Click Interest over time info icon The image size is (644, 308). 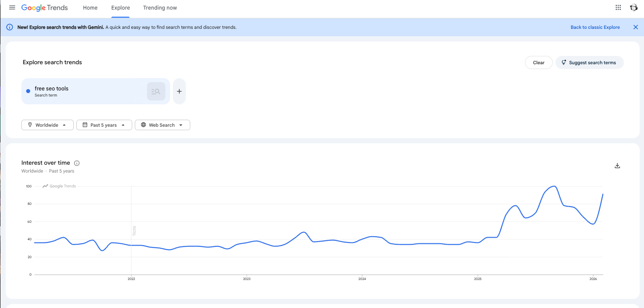click(77, 163)
